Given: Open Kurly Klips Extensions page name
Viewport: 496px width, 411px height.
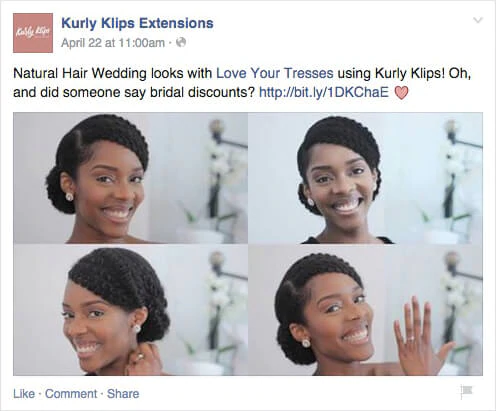Looking at the screenshot, I should coord(137,23).
